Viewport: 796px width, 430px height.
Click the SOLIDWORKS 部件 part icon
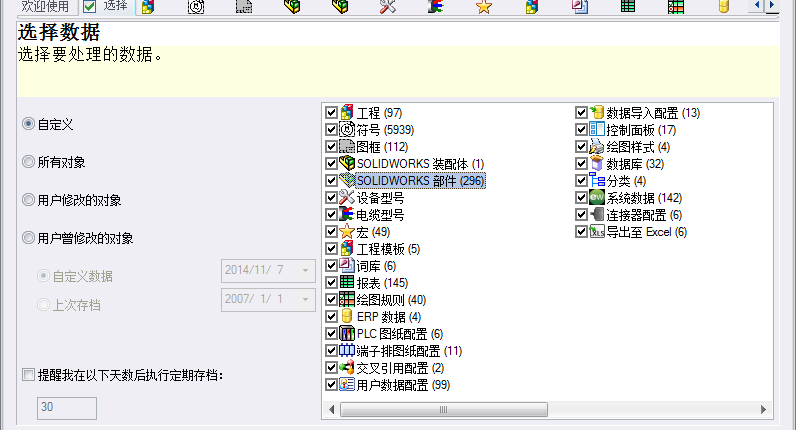(x=347, y=180)
